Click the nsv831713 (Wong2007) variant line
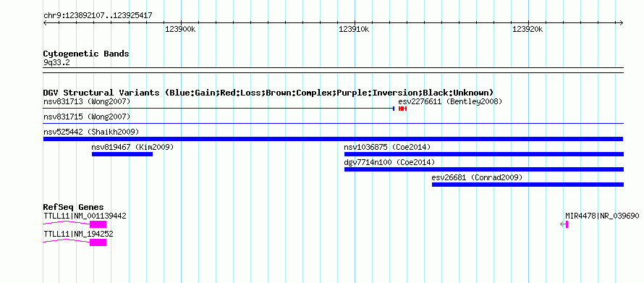 [x=219, y=109]
